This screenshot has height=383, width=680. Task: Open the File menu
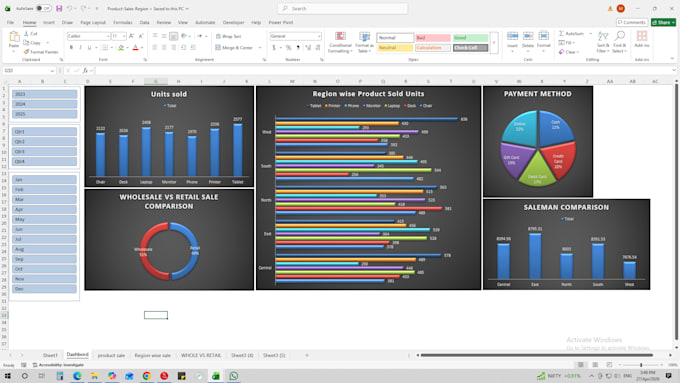[x=10, y=22]
